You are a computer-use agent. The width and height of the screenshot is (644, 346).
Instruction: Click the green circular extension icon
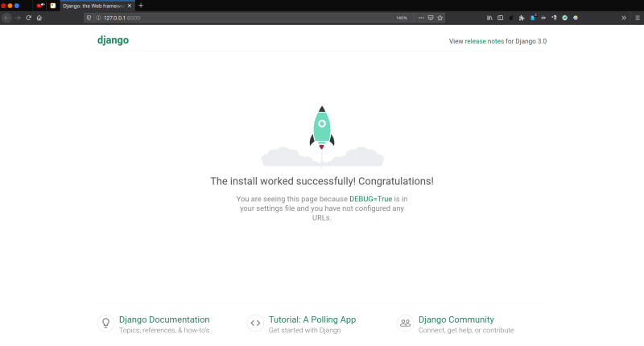[x=565, y=18]
